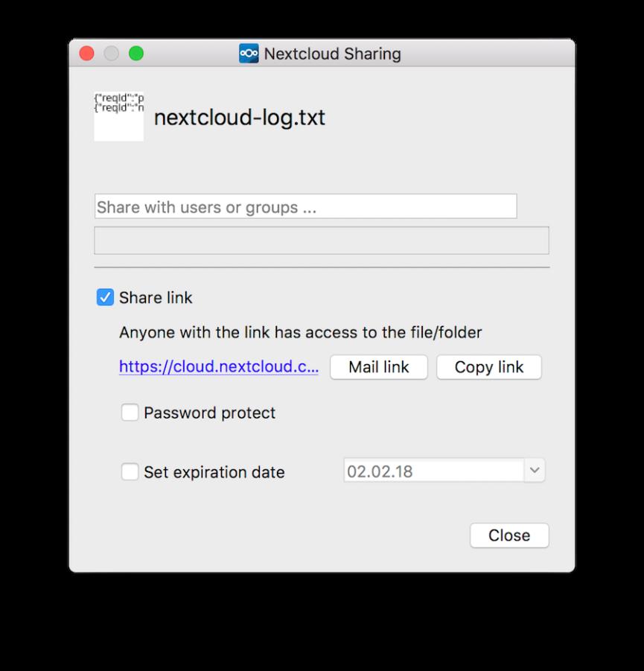Tick the Set expiration date checkbox

tap(130, 472)
